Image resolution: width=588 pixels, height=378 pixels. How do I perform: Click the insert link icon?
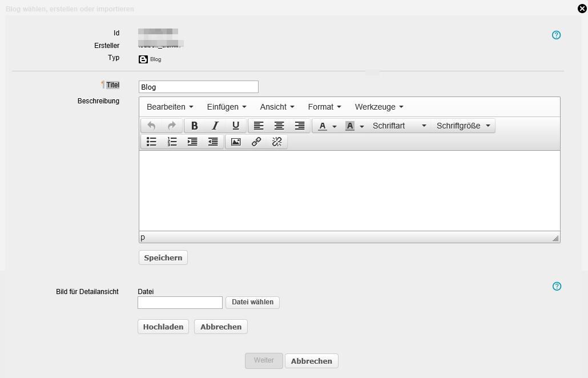256,142
